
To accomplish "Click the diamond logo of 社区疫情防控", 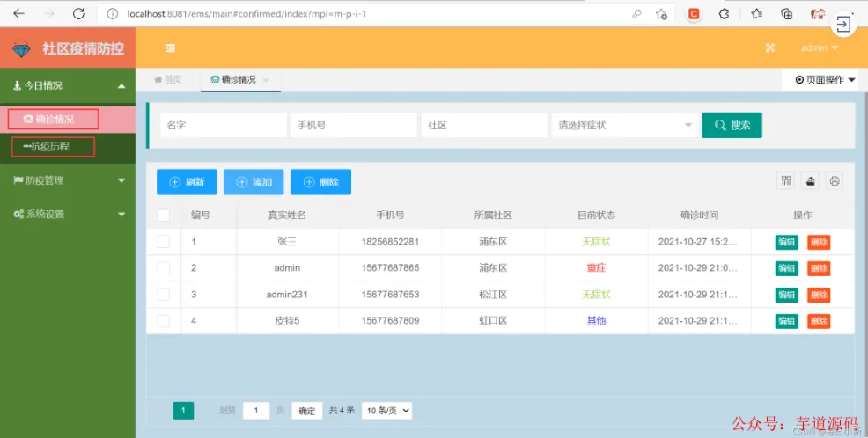I will pyautogui.click(x=22, y=48).
